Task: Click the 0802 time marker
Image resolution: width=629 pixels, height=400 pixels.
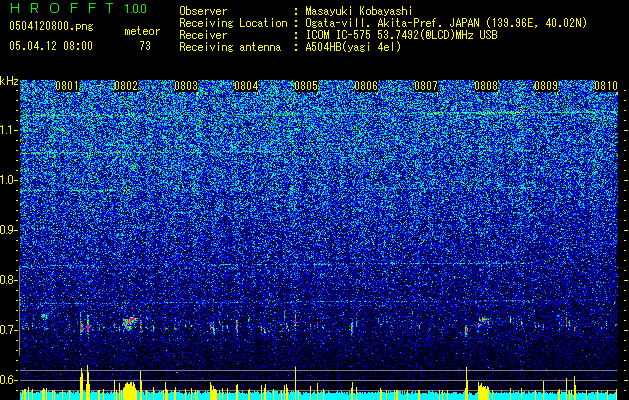Action: click(x=126, y=86)
